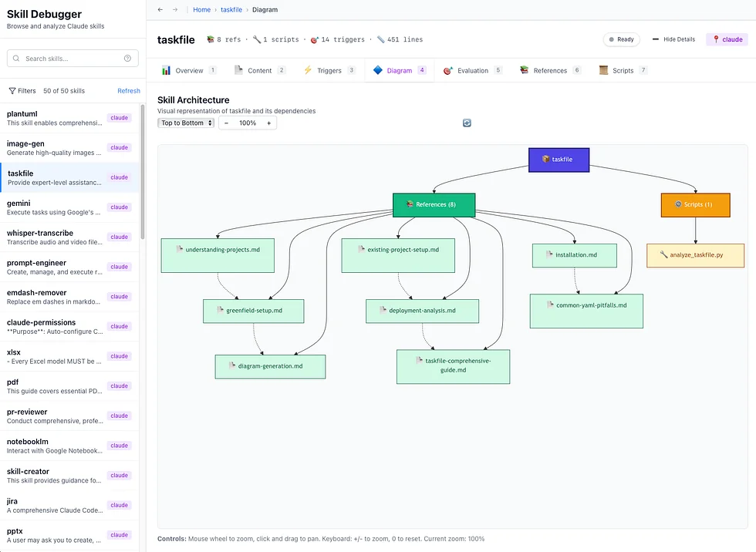Click the wrench icon beside "1 scripts"
The height and width of the screenshot is (552, 756).
click(258, 39)
